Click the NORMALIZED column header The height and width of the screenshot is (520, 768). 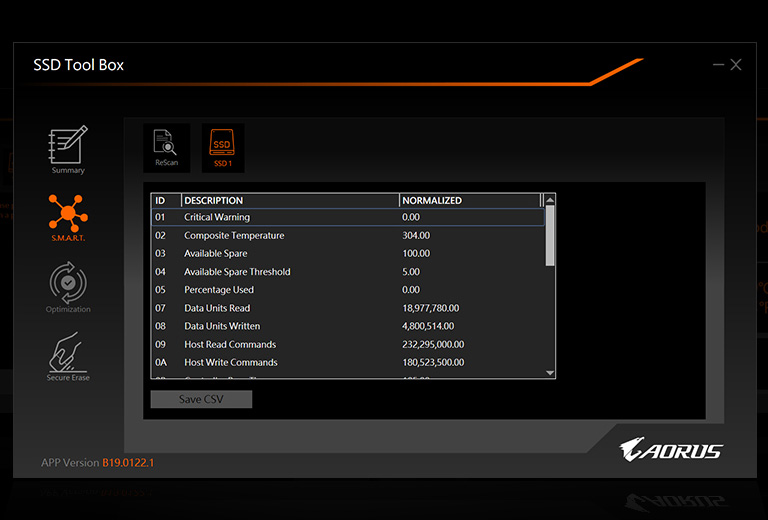pos(468,200)
